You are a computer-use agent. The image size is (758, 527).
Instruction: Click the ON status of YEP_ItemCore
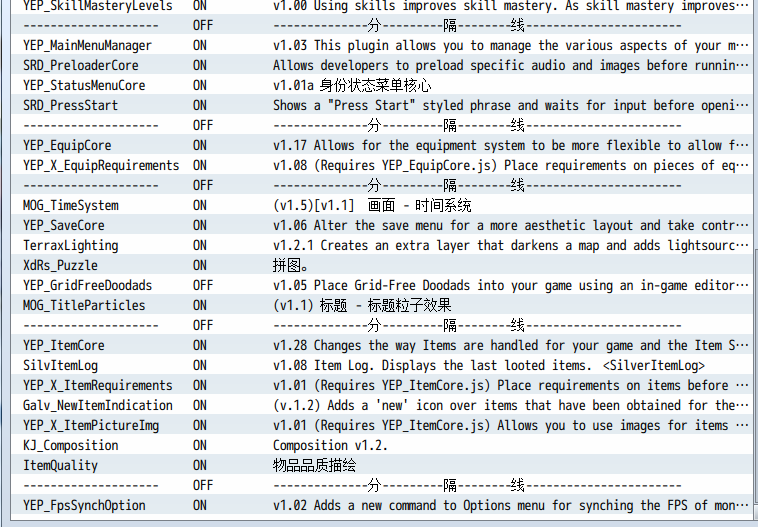point(200,345)
